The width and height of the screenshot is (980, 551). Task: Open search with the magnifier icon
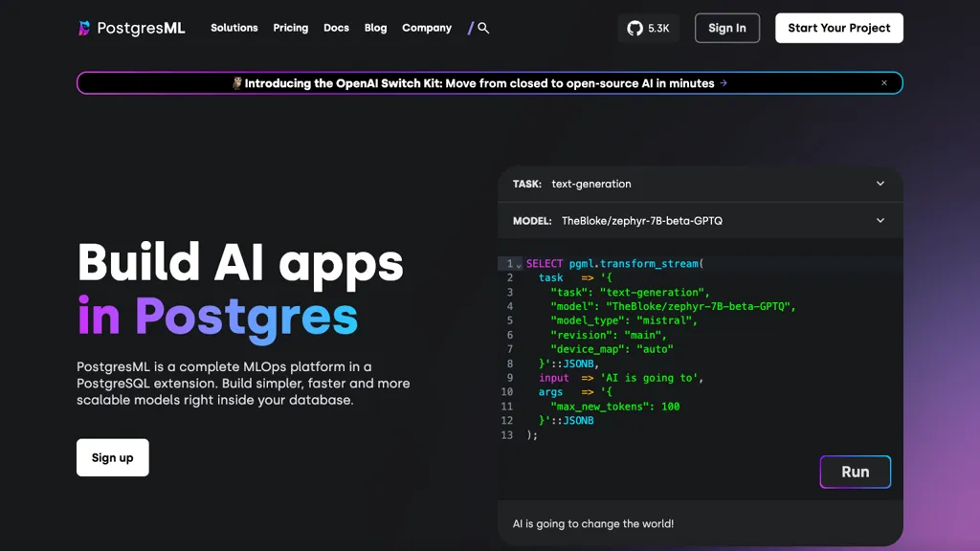click(x=483, y=29)
